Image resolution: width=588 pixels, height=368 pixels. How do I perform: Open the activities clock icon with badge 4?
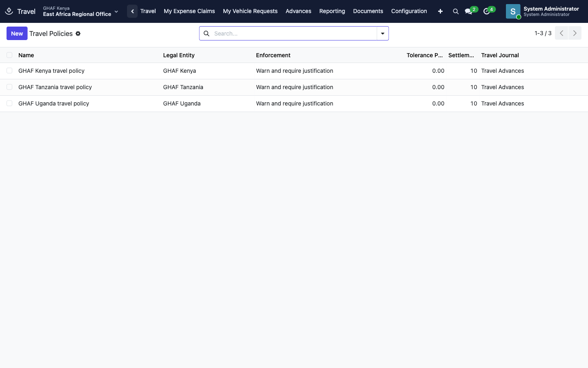[x=486, y=11]
